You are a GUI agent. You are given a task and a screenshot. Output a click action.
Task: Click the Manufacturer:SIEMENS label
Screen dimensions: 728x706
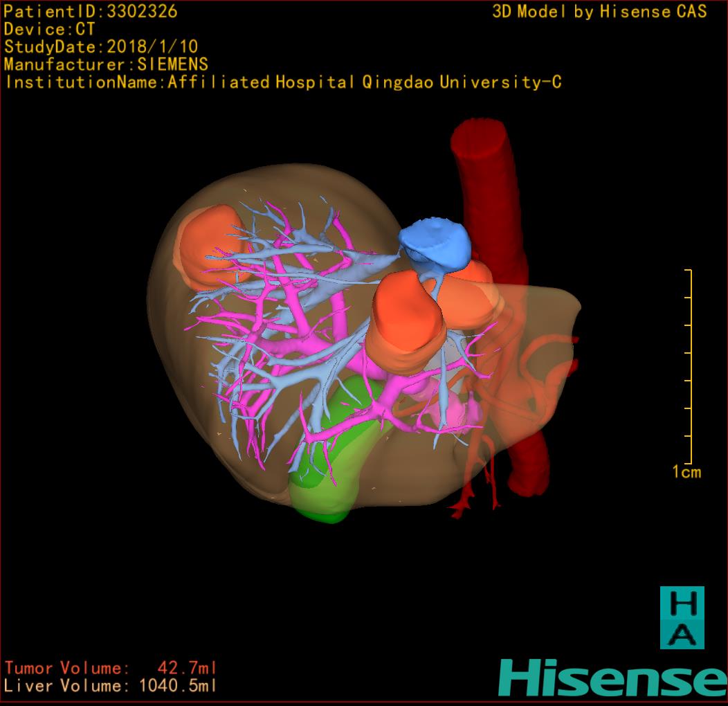coord(106,64)
